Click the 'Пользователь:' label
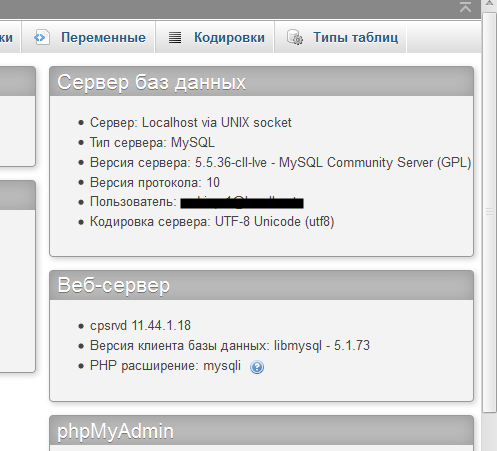This screenshot has width=497, height=451. point(133,202)
